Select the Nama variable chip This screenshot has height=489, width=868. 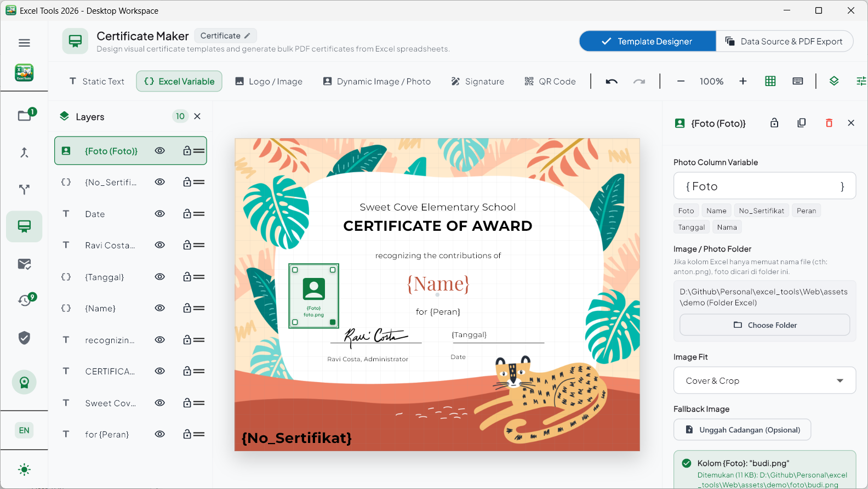727,227
